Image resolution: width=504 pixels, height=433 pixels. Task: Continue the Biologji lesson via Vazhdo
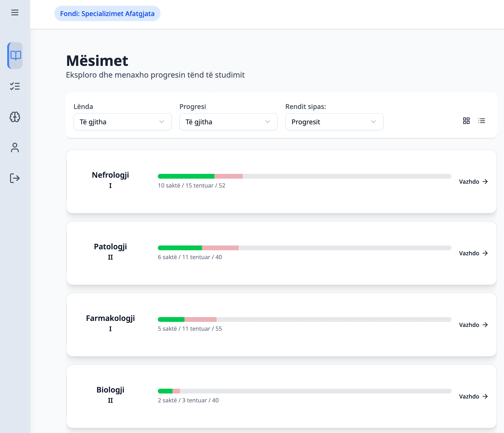[x=473, y=397]
